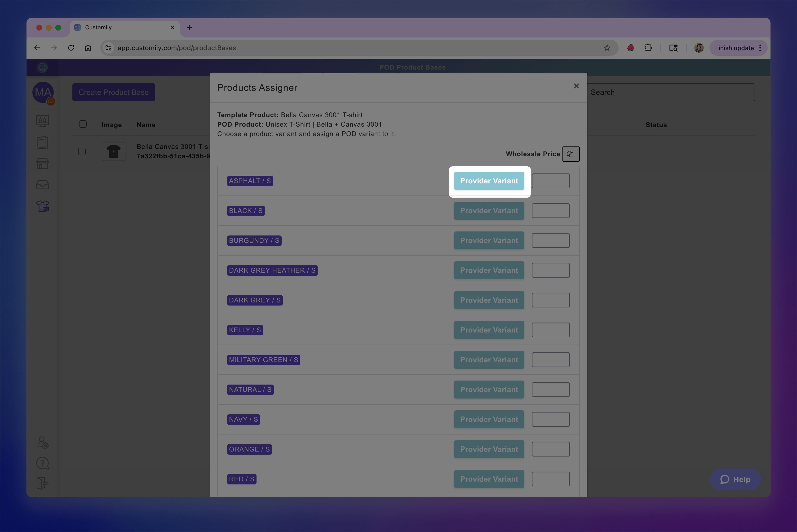The height and width of the screenshot is (532, 797).
Task: Click the BLACK / S wholesale price field
Action: tap(550, 211)
